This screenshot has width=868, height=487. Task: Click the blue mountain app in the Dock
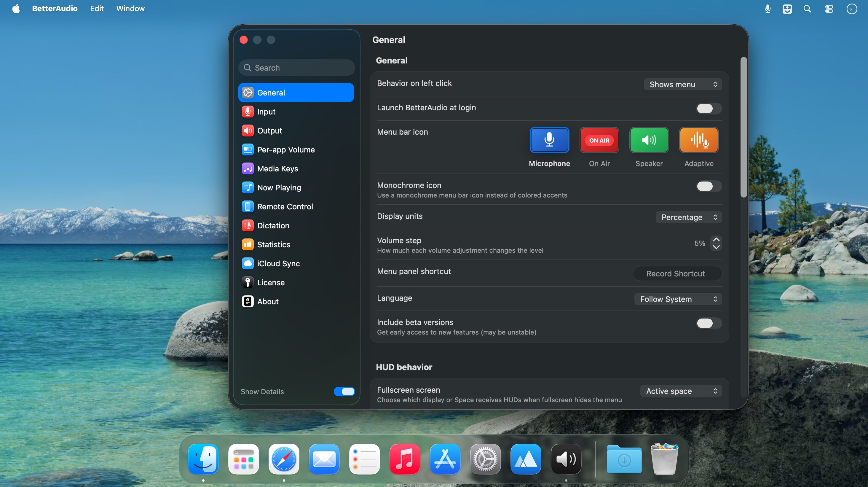526,459
